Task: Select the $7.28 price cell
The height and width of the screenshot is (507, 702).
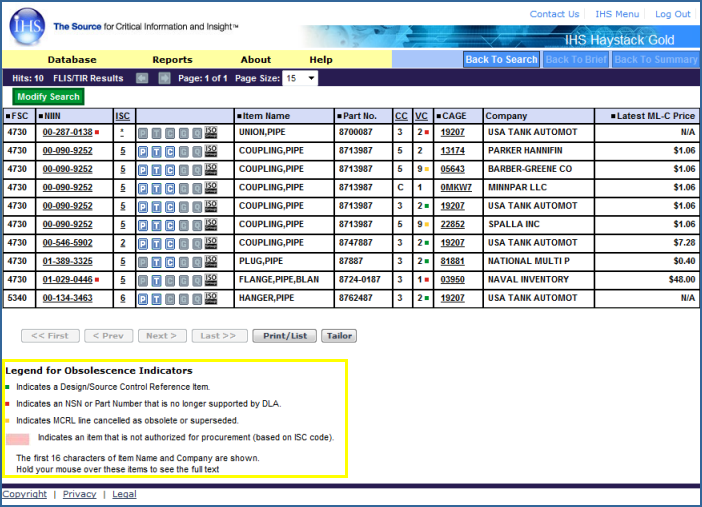Action: (x=647, y=243)
